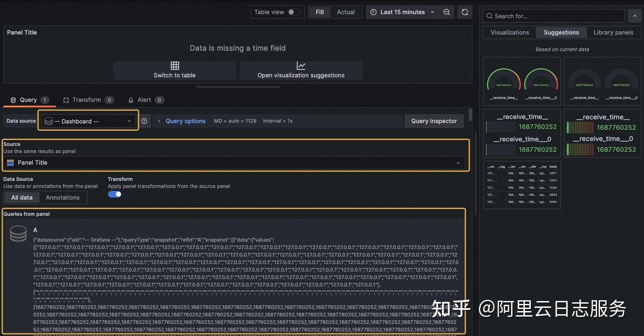644x336 pixels.
Task: Click the Query inspector button
Action: [x=434, y=121]
